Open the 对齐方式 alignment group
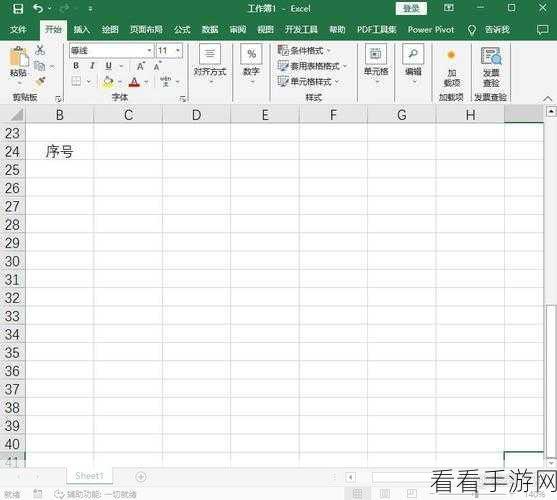 coord(210,65)
